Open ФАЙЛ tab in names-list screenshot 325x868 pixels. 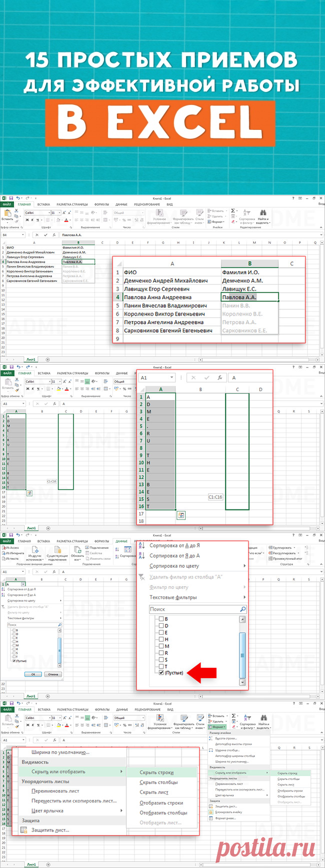[x=7, y=204]
